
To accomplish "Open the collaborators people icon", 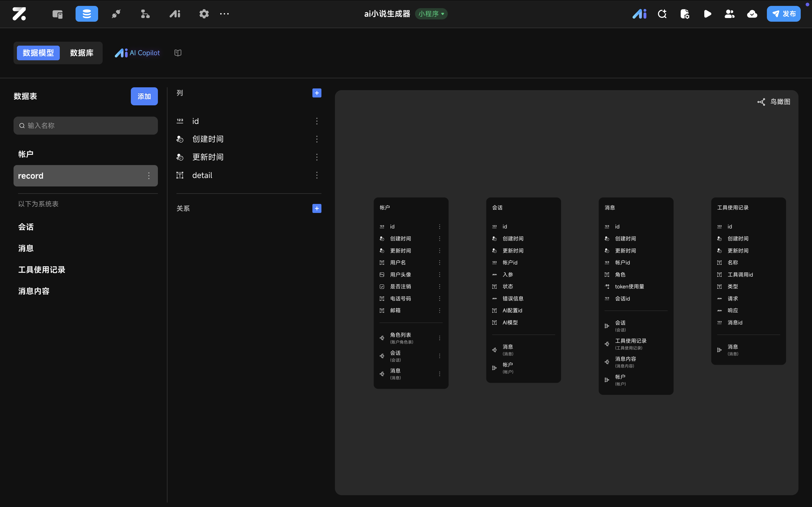I will 729,14.
